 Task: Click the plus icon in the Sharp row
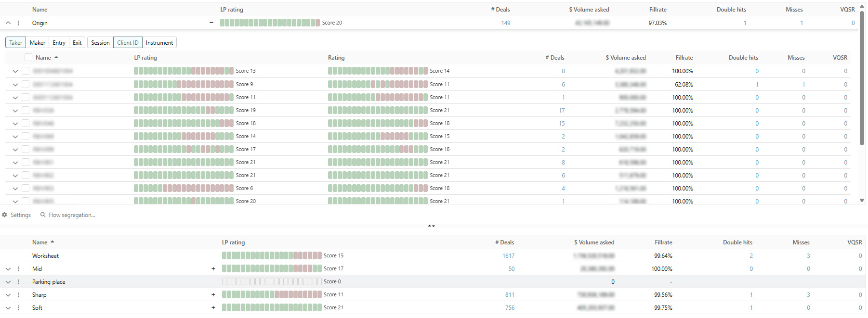click(x=213, y=295)
